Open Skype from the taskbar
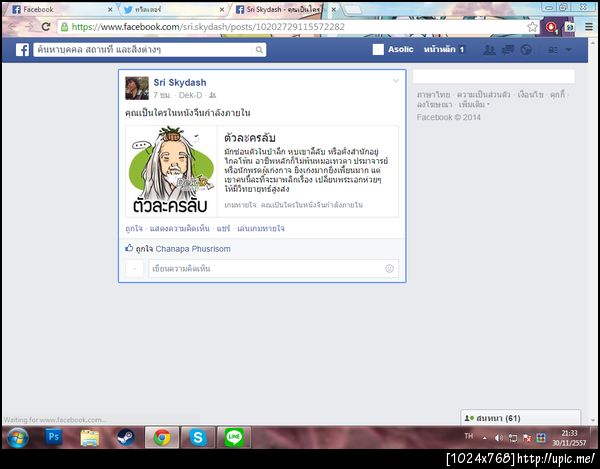 [x=198, y=438]
